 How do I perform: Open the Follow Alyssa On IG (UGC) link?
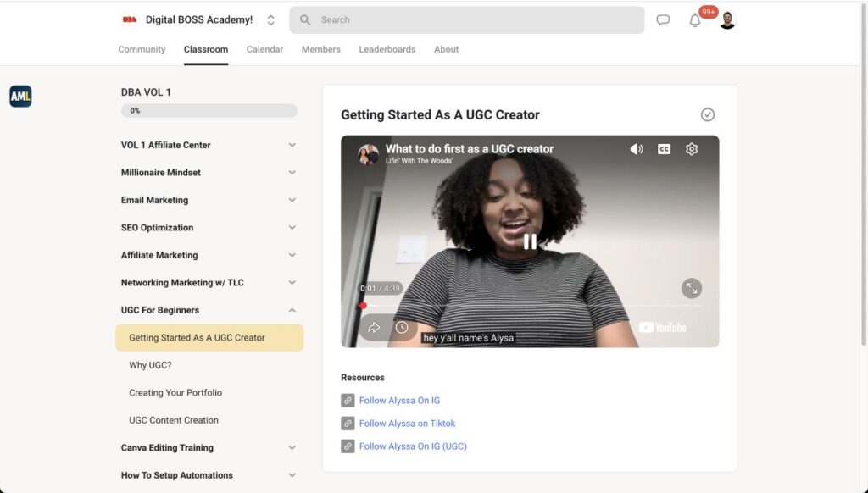[x=413, y=446]
